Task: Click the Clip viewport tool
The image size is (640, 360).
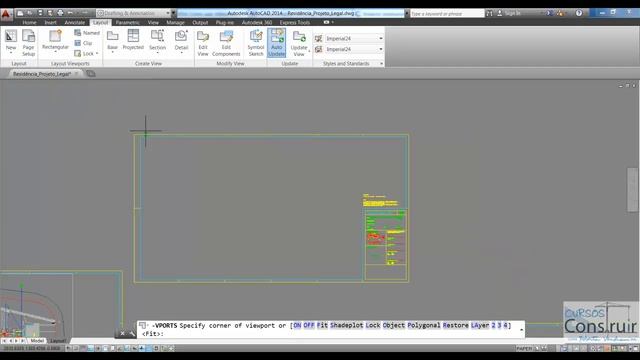Action: click(83, 43)
